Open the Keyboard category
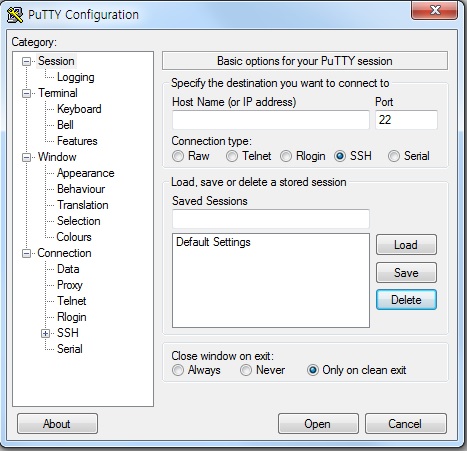 (79, 109)
